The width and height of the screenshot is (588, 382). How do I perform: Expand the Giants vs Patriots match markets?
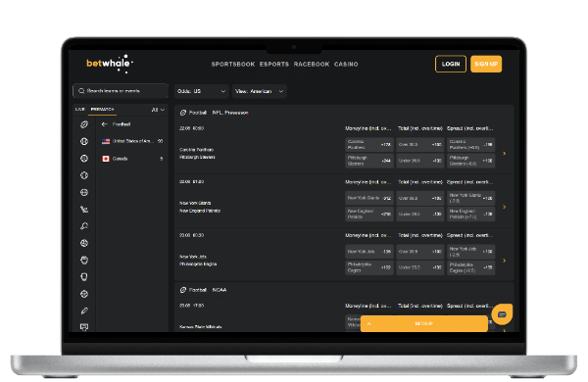point(505,207)
